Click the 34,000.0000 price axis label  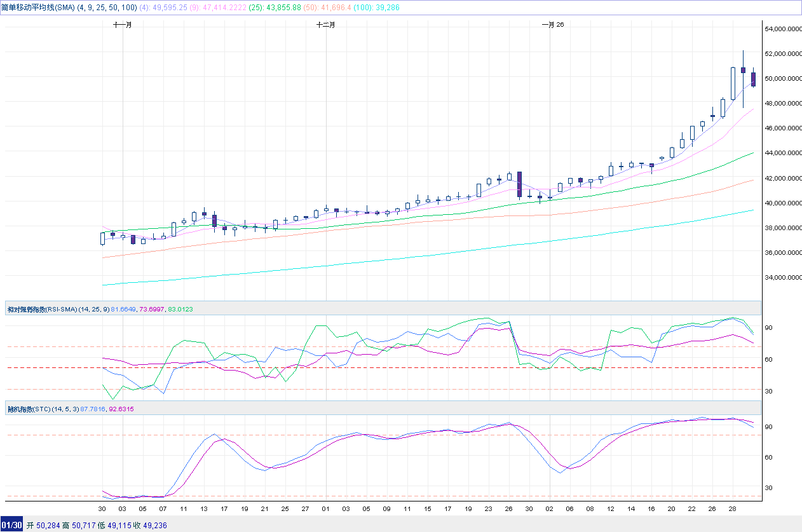tap(782, 278)
